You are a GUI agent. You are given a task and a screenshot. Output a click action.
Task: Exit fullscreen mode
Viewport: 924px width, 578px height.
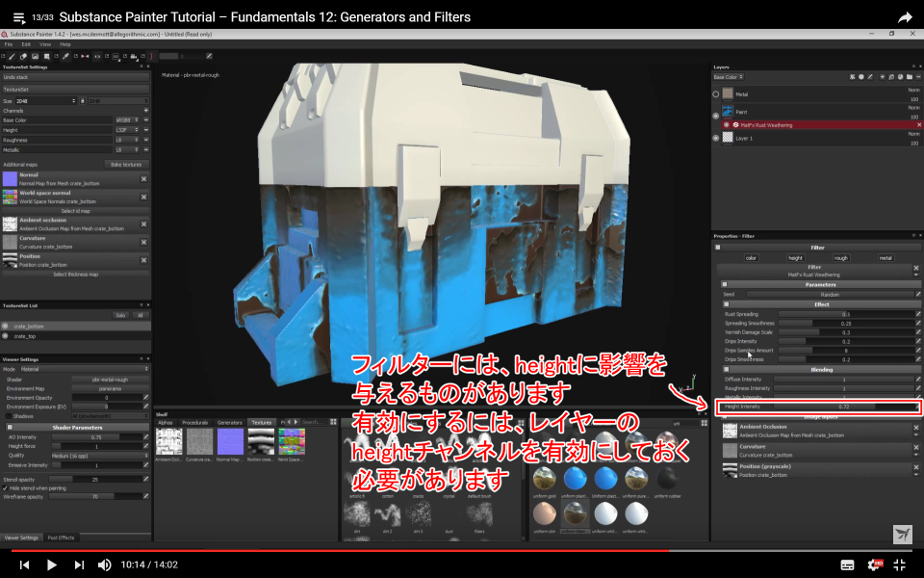point(899,565)
